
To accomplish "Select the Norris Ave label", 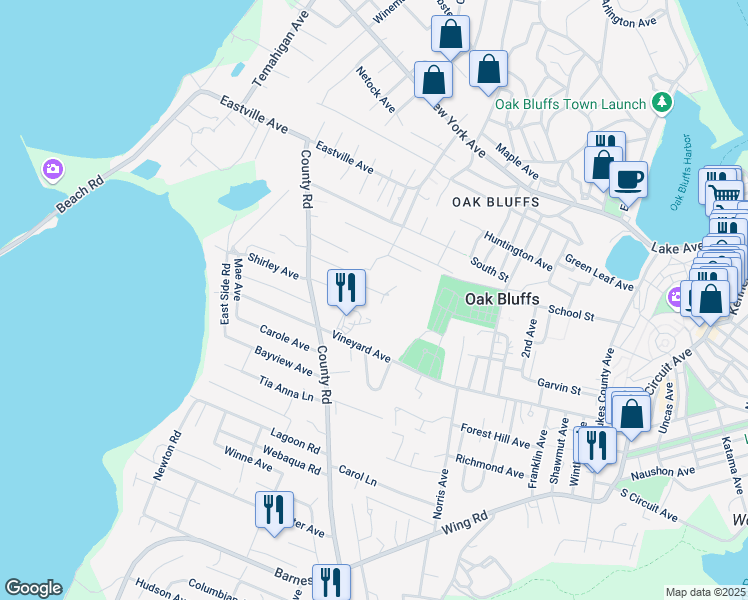I will (x=440, y=494).
